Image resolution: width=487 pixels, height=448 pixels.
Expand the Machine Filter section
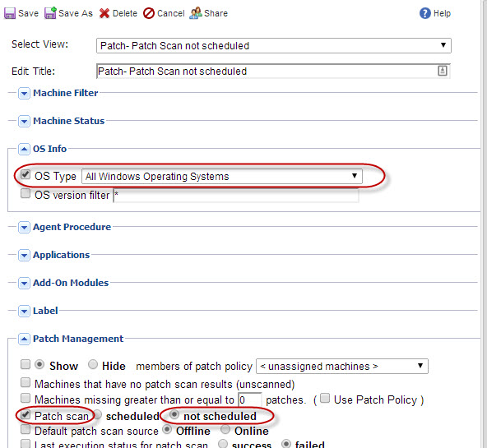point(24,93)
